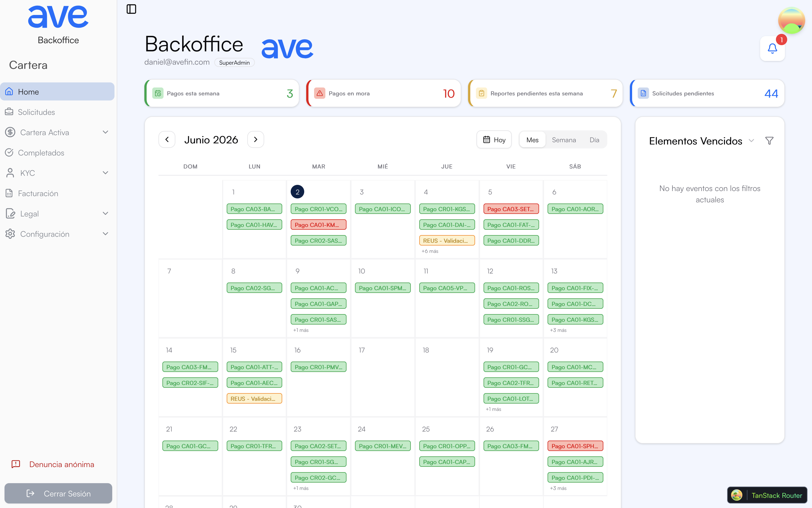Open REUS - Validaci event on June 15
Image resolution: width=812 pixels, height=508 pixels.
(254, 398)
